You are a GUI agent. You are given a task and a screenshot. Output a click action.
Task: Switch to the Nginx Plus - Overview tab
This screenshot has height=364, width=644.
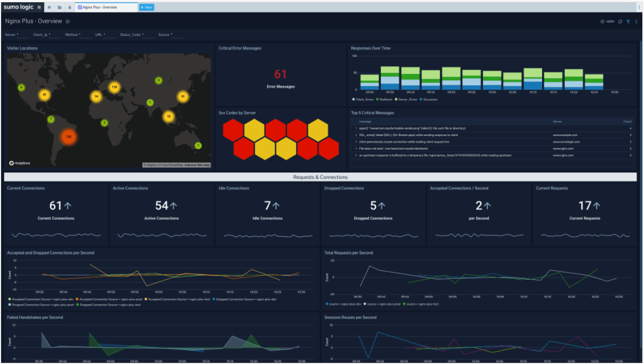(x=106, y=7)
